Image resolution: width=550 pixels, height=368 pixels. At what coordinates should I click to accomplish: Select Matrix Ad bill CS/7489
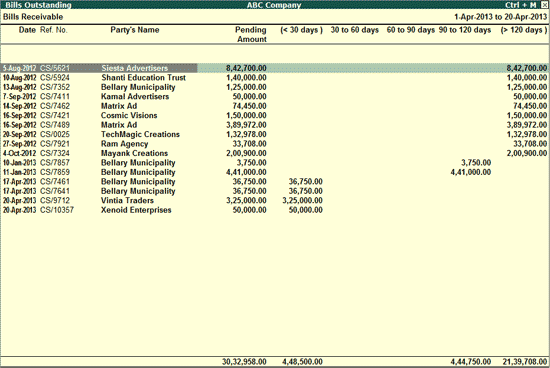[55, 125]
